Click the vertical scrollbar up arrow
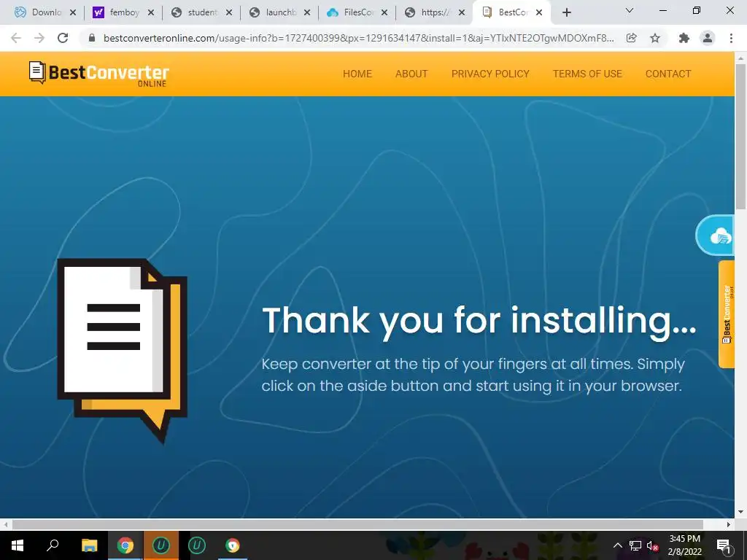Image resolution: width=747 pixels, height=560 pixels. tap(740, 58)
